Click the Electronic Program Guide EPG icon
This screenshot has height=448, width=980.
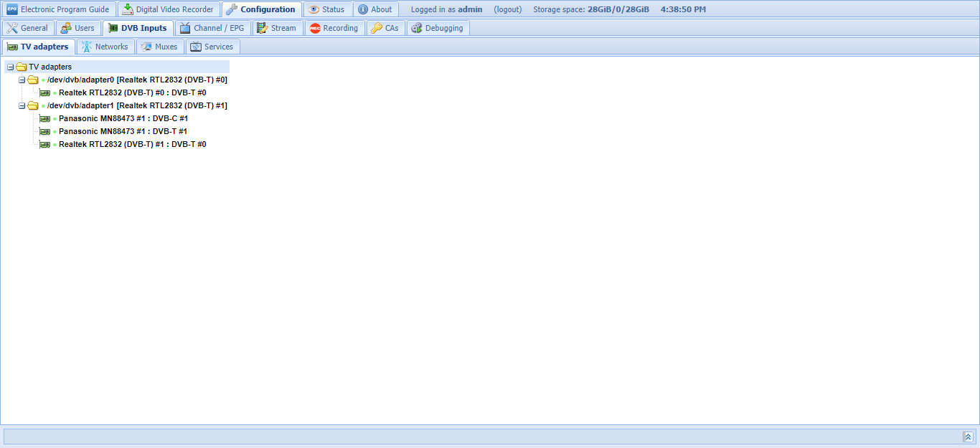click(x=12, y=9)
